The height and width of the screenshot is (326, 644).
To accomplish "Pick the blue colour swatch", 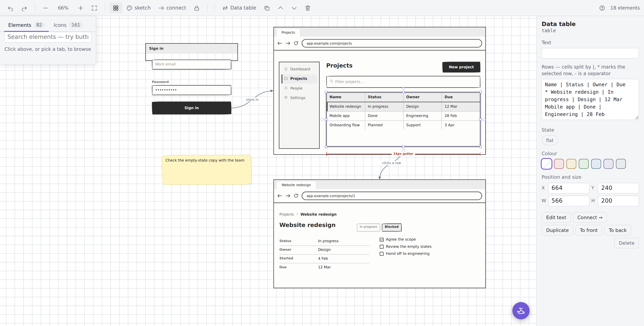I will pyautogui.click(x=596, y=164).
